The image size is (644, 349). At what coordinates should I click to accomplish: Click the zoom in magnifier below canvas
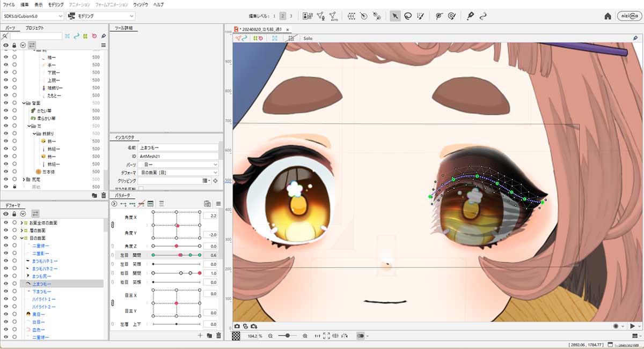(x=305, y=336)
